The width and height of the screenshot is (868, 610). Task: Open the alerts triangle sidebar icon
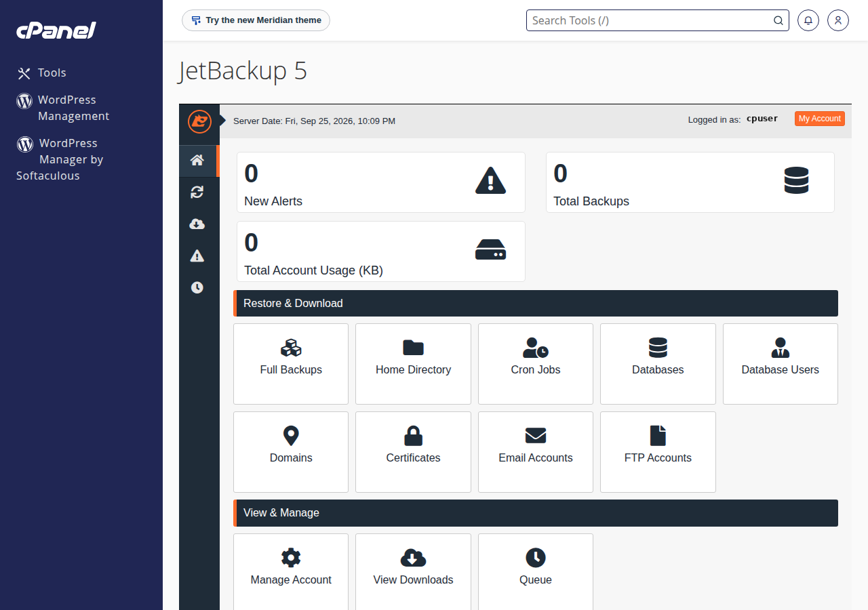click(197, 256)
